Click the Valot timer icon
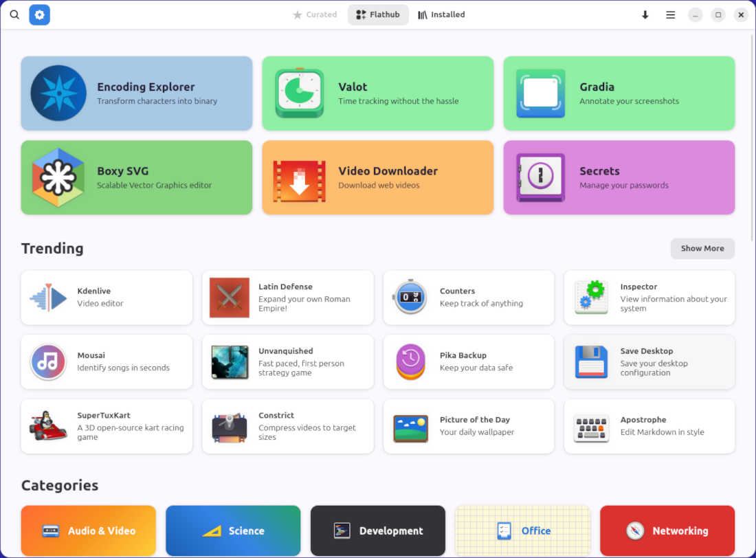The height and width of the screenshot is (558, 756). pyautogui.click(x=300, y=93)
